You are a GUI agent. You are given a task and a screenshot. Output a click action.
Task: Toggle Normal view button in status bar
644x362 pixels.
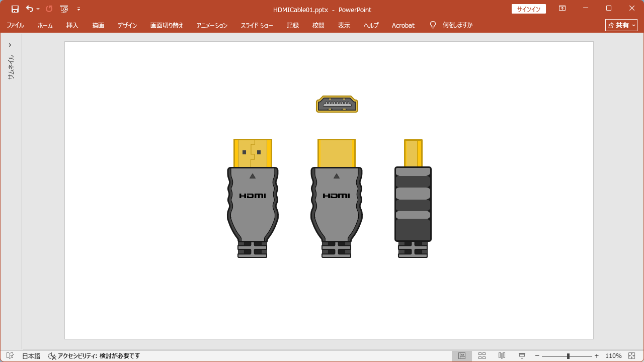point(461,356)
